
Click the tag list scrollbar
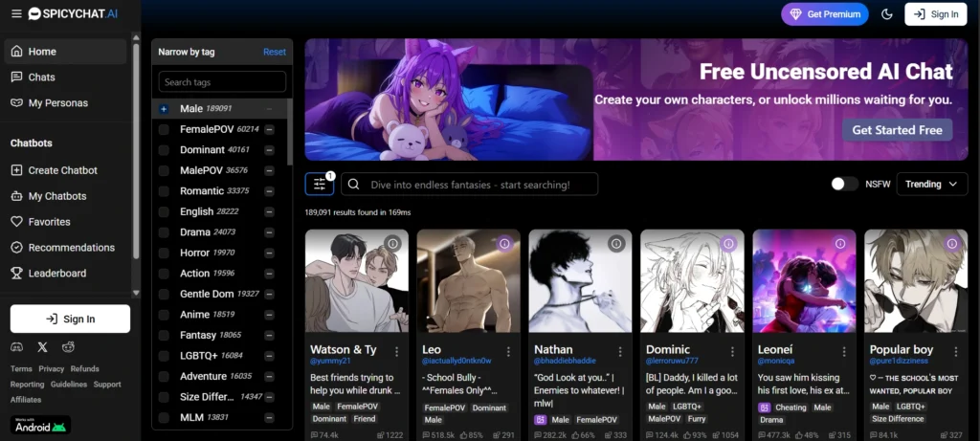click(289, 132)
